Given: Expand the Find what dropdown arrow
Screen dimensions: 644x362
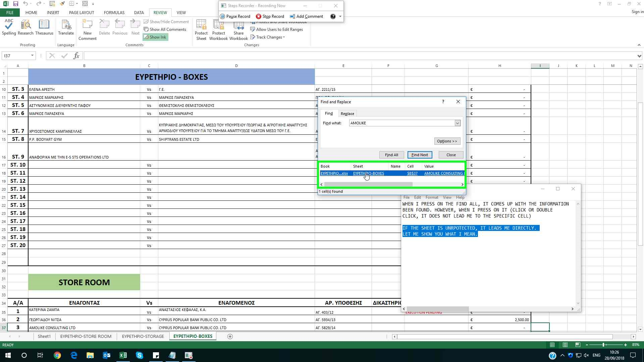Looking at the screenshot, I should (458, 123).
